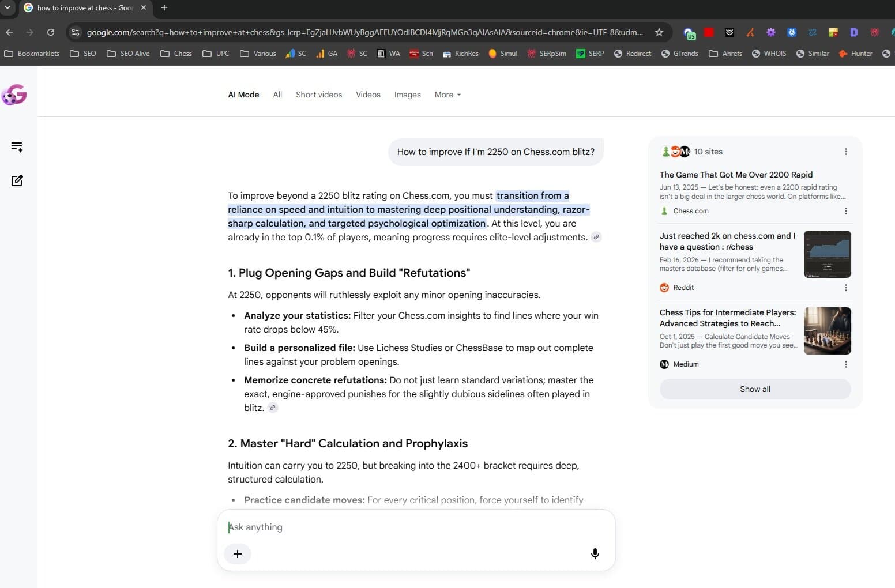895x588 pixels.
Task: Expand the Ahrefs bookmark folder
Action: (725, 54)
